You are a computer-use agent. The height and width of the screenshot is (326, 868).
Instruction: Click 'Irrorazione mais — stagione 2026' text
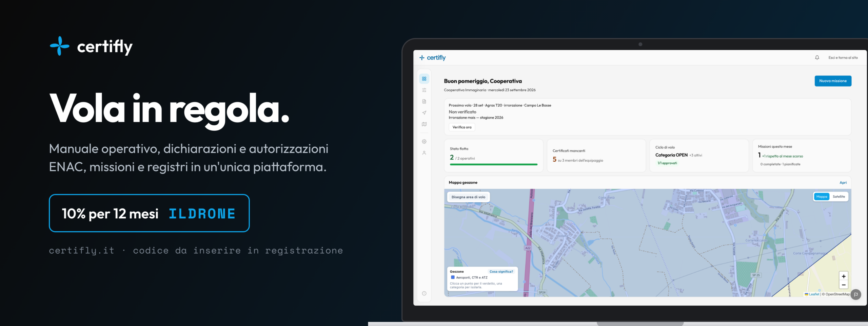476,118
